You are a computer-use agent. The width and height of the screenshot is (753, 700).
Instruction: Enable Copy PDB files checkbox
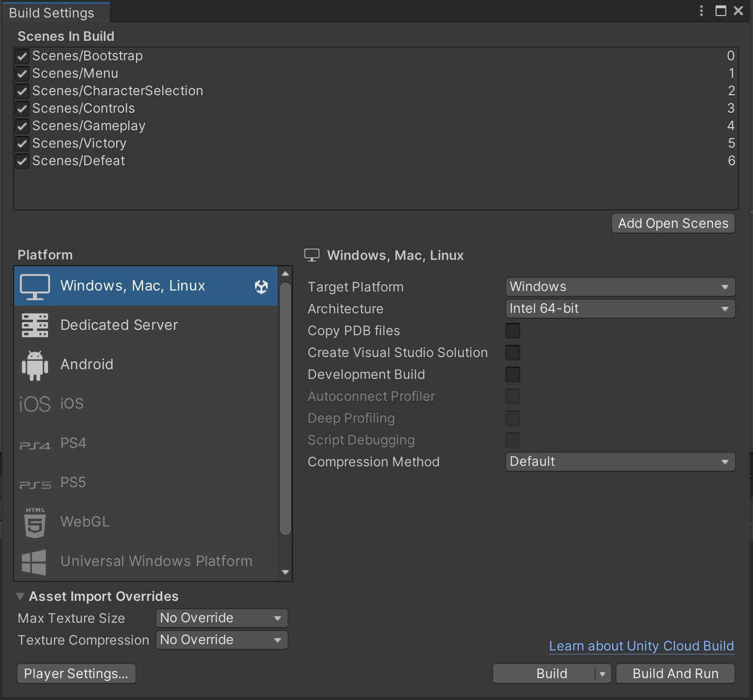513,331
